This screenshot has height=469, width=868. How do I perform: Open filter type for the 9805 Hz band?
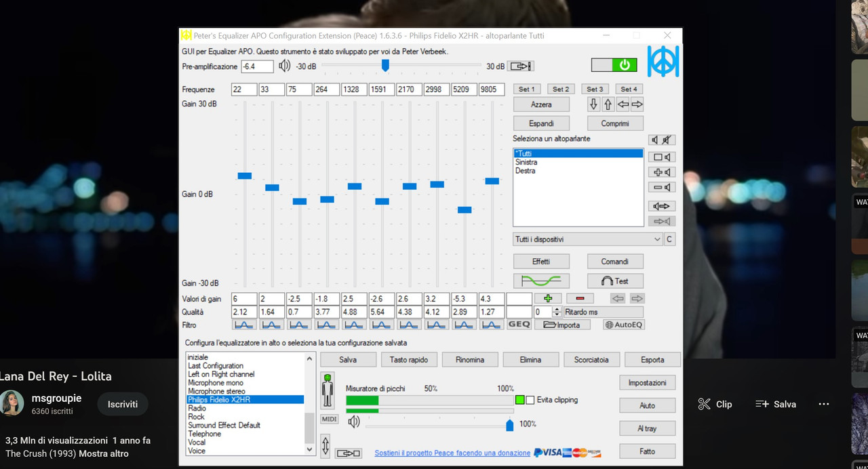coord(492,325)
